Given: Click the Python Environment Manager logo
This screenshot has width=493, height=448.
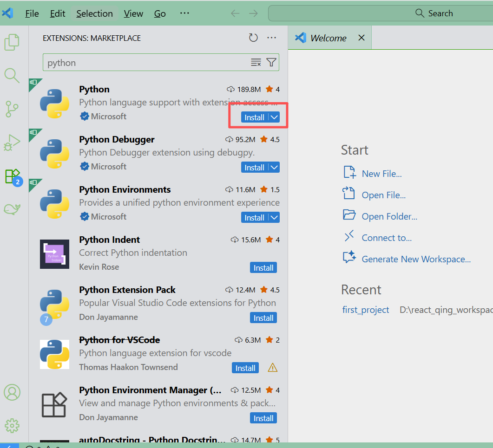Looking at the screenshot, I should tap(54, 405).
